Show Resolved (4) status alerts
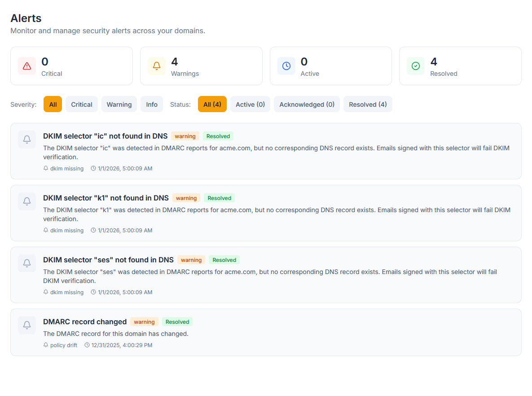 [x=368, y=104]
